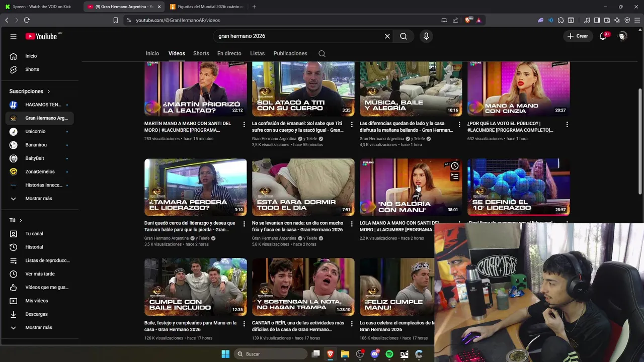
Task: Open File Explorer from the taskbar
Action: (345, 354)
